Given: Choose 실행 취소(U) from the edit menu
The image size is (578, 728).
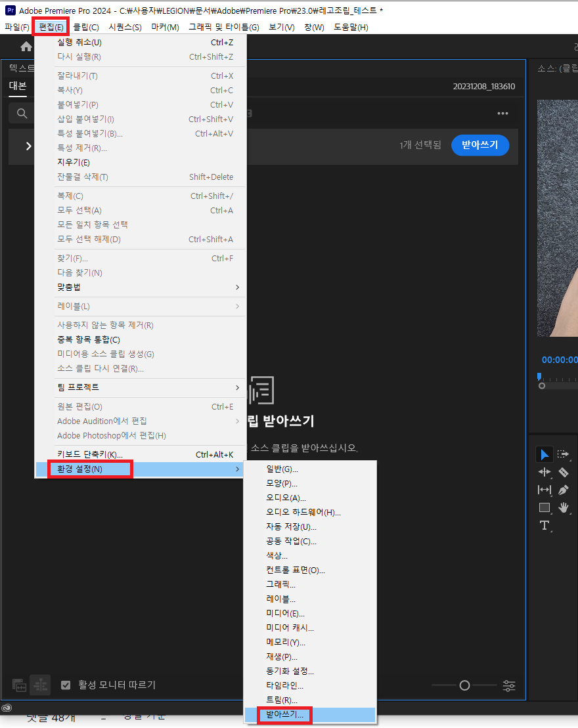Looking at the screenshot, I should pyautogui.click(x=141, y=42).
